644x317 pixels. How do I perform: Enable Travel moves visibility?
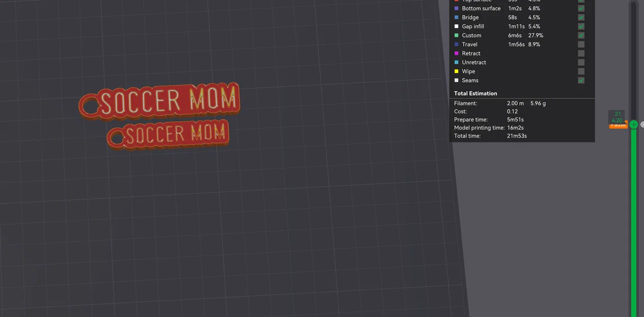tap(581, 44)
